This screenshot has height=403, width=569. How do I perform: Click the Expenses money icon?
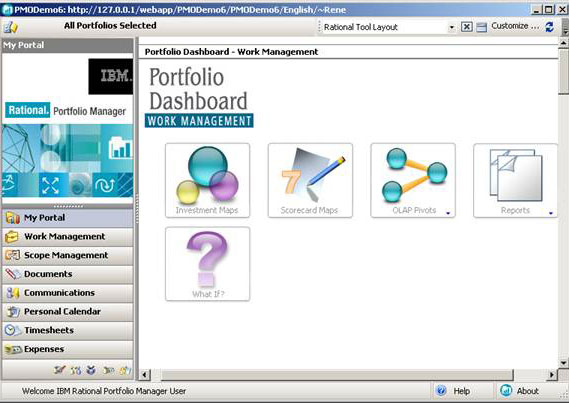pos(13,350)
